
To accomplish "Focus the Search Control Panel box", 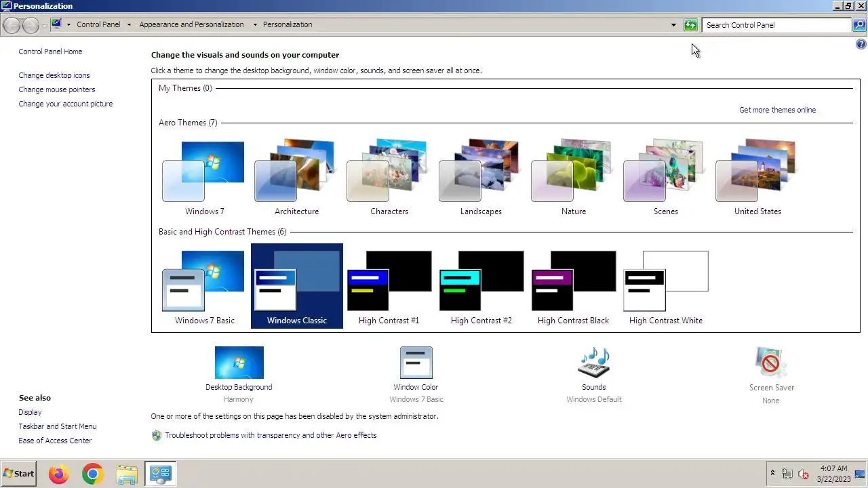I will [776, 25].
